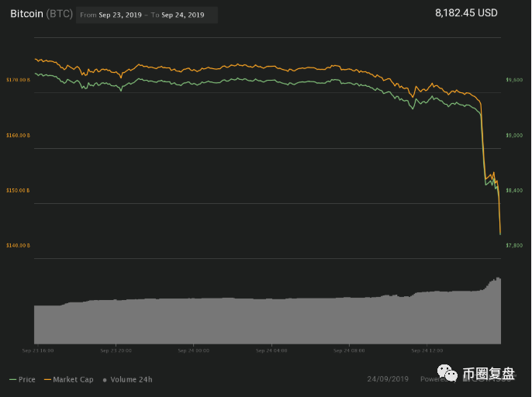Click the Sep 24 04:00 time axis label
Viewport: 532px width, 397px height.
tap(271, 350)
